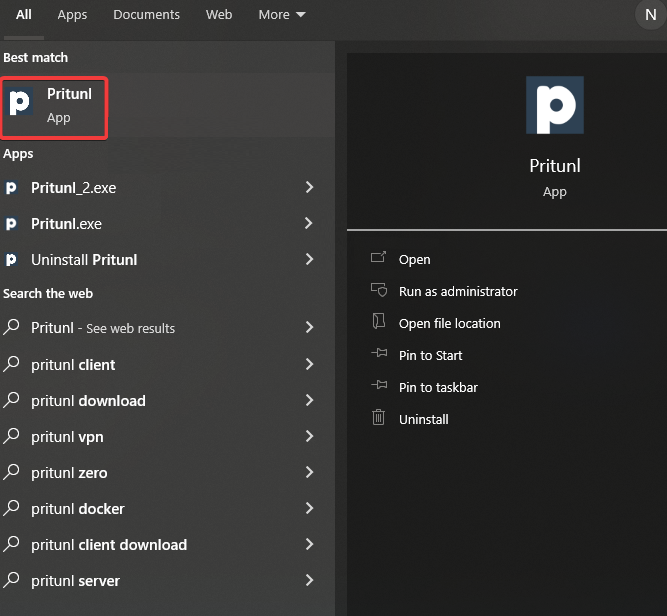Click the search icon beside 'pritunl vpn'
This screenshot has height=616, width=667.
click(11, 436)
